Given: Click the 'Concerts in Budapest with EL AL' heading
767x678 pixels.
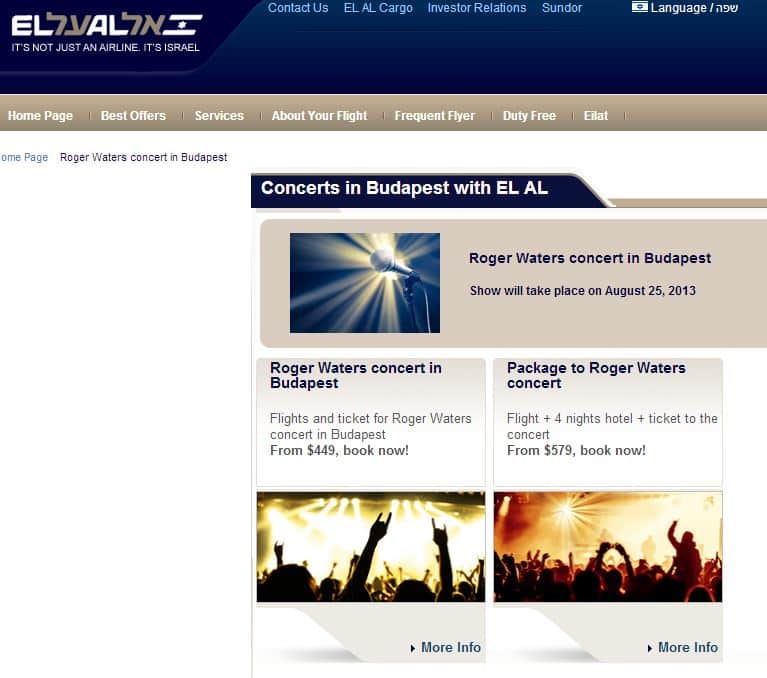Looking at the screenshot, I should [x=404, y=188].
